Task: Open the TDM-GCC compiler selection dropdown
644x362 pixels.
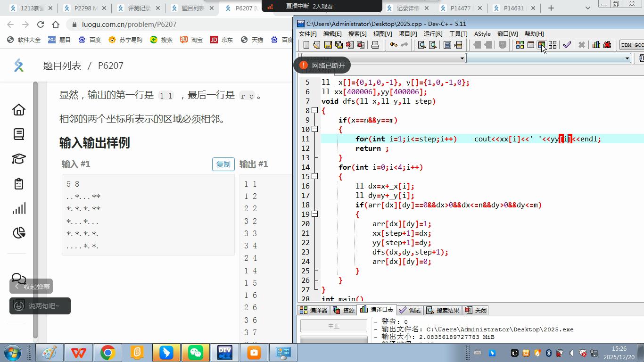Action: point(632,45)
